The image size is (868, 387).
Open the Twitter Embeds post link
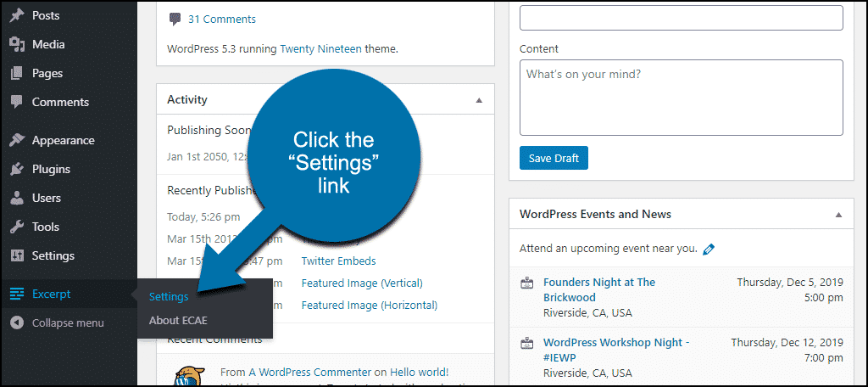(338, 261)
